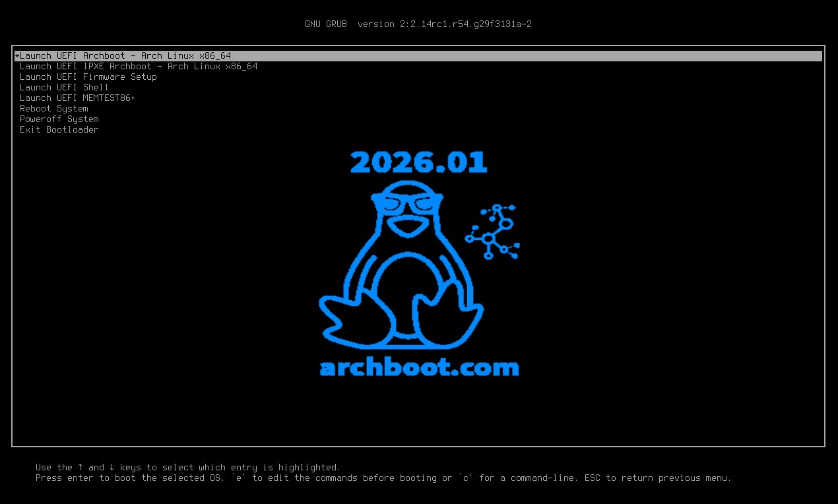838x504 pixels.
Task: Click the penguin's sunglasses
Action: pyautogui.click(x=405, y=204)
